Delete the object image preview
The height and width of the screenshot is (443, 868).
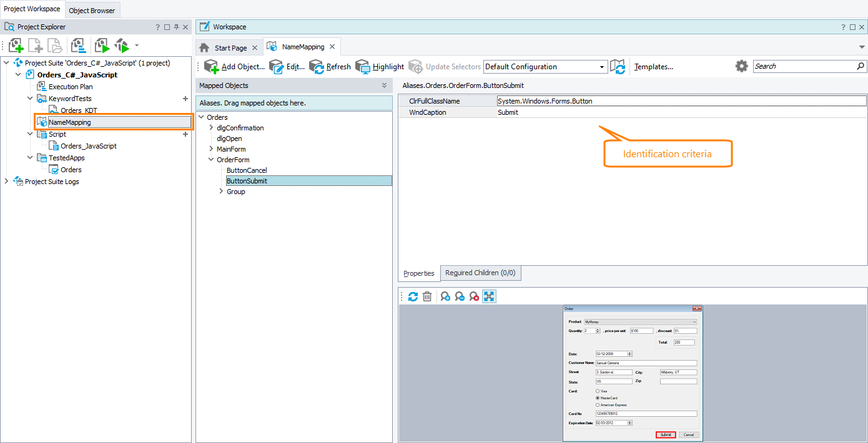(427, 296)
